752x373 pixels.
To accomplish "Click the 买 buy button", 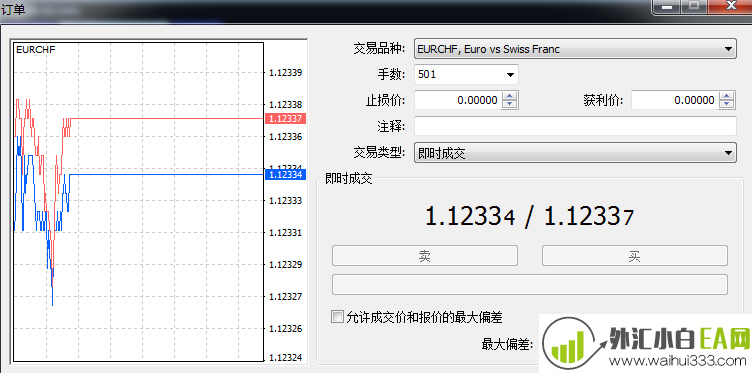I will click(x=634, y=256).
